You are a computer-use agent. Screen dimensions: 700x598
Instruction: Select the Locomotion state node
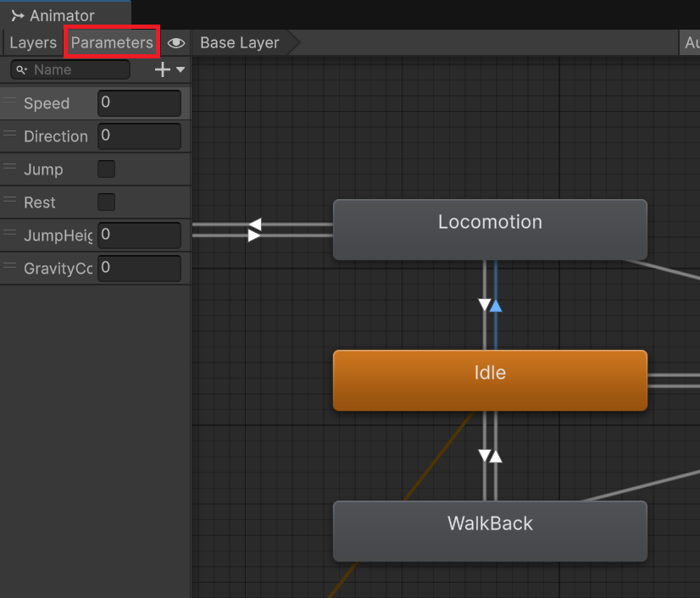(x=490, y=230)
